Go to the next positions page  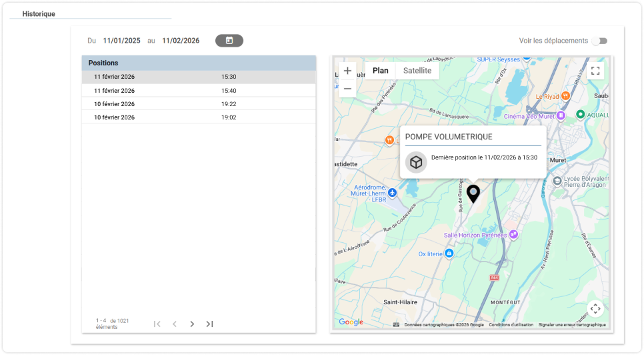pyautogui.click(x=192, y=324)
